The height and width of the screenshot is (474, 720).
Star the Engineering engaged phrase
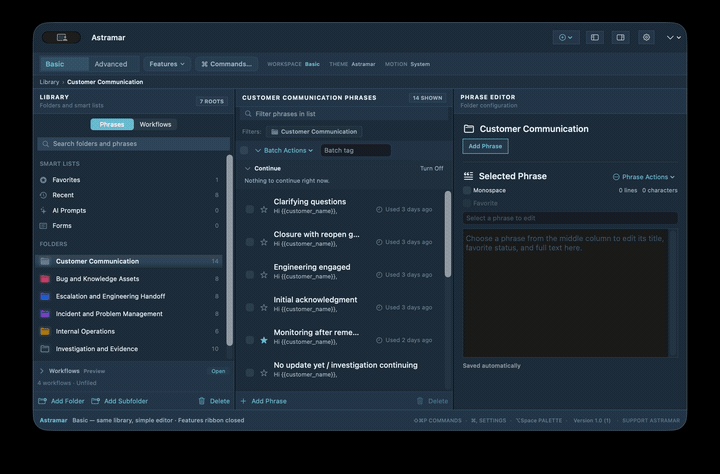pyautogui.click(x=264, y=275)
